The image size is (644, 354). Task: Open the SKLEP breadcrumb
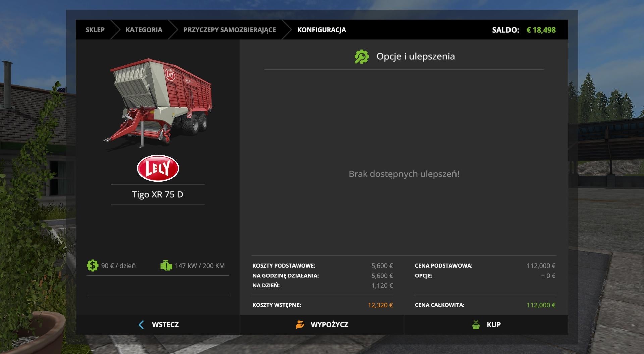pyautogui.click(x=95, y=30)
